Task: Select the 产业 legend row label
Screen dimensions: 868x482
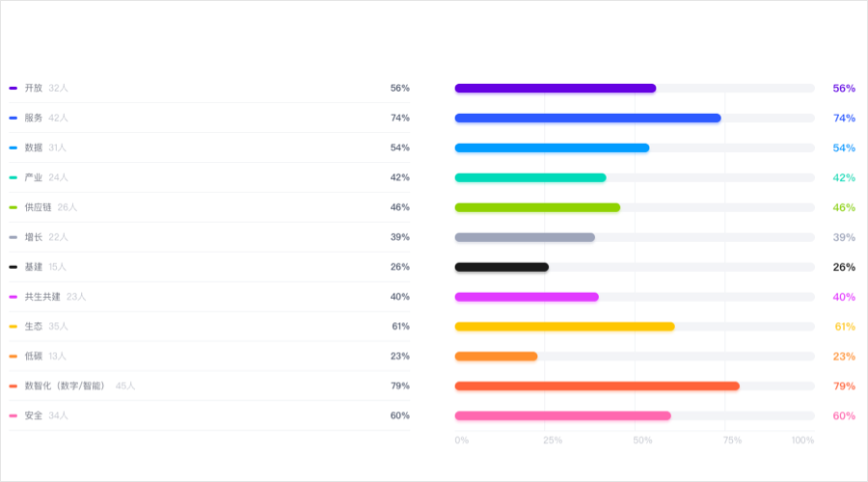Action: click(34, 177)
